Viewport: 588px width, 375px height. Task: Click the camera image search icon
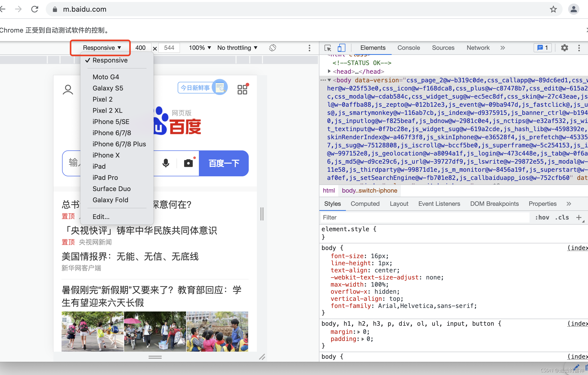coord(188,163)
